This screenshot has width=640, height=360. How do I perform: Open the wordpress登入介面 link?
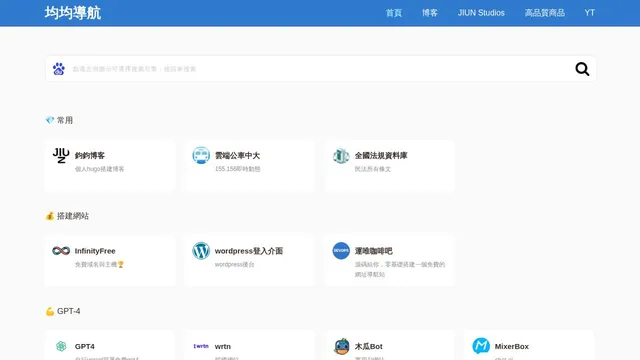click(249, 251)
